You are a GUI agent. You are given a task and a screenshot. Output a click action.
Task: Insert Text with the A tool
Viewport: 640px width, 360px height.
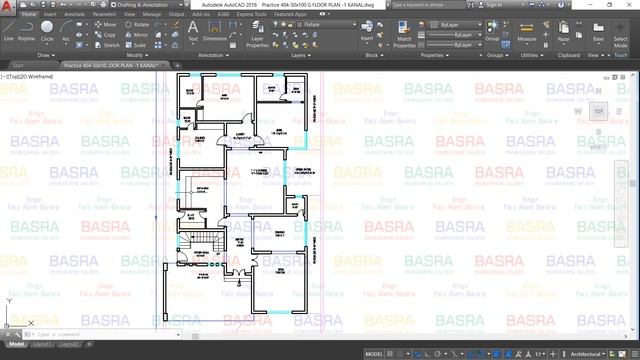(193, 31)
